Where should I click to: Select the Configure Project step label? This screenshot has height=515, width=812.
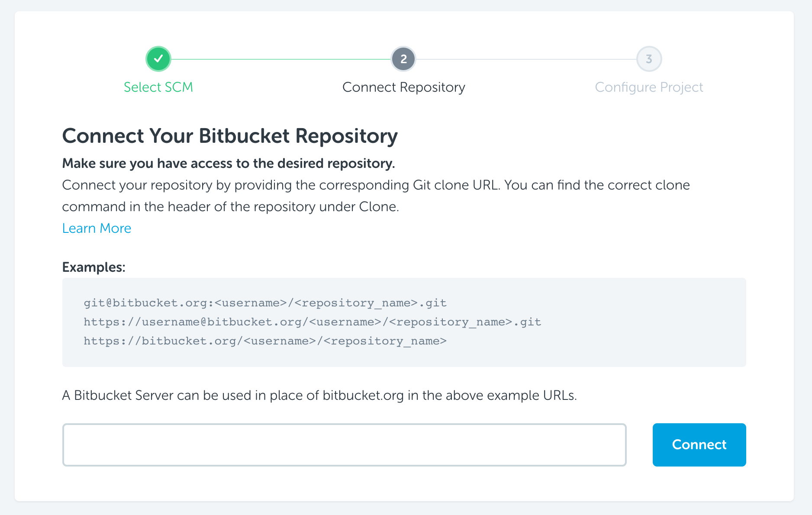pos(649,87)
